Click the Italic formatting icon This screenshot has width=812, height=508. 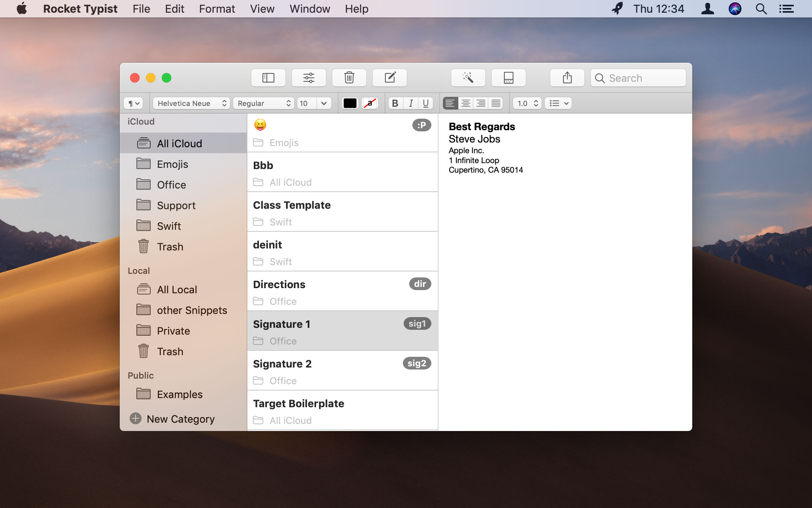(x=410, y=103)
